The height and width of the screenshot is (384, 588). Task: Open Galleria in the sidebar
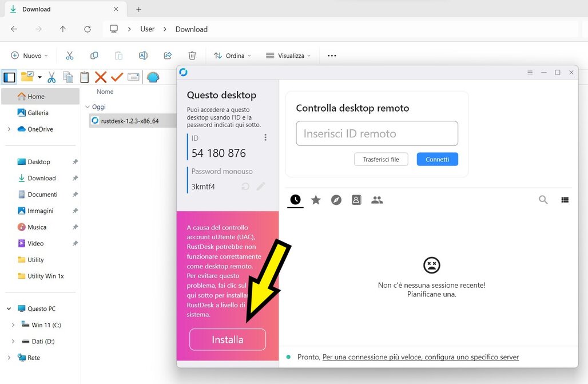point(38,113)
